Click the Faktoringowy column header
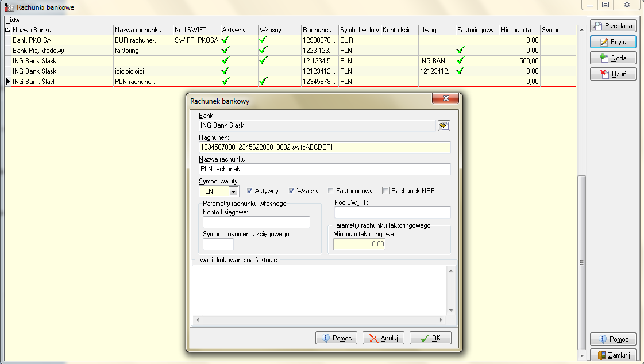The width and height of the screenshot is (644, 364). 477,29
